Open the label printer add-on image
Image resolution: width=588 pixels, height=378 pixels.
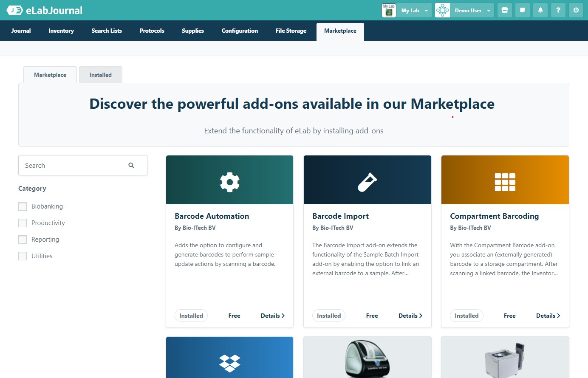[367, 357]
